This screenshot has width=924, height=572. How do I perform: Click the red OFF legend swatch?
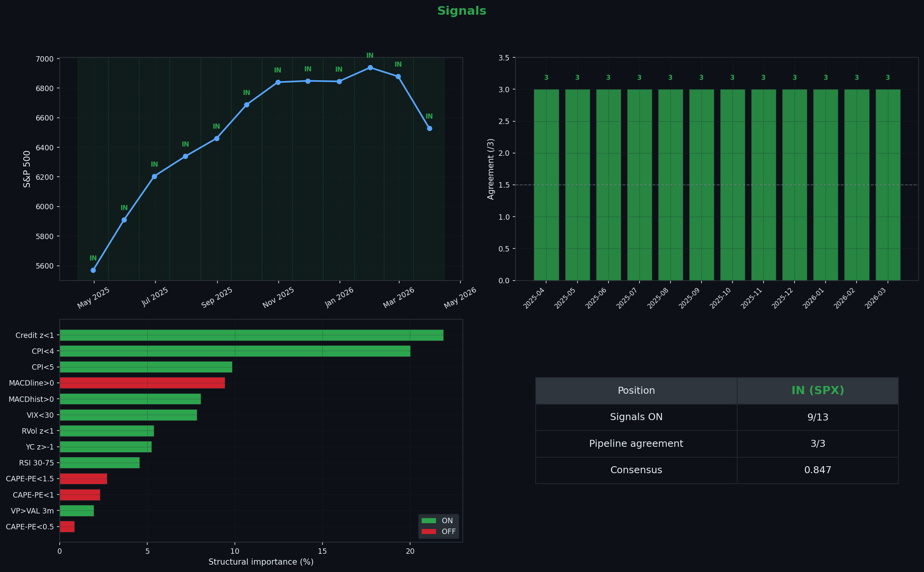(x=429, y=531)
